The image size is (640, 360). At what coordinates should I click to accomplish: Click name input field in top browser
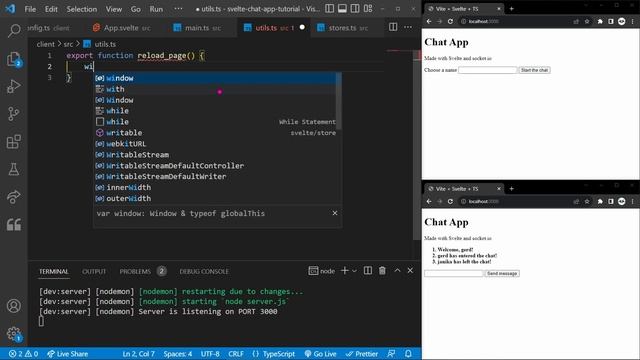487,70
